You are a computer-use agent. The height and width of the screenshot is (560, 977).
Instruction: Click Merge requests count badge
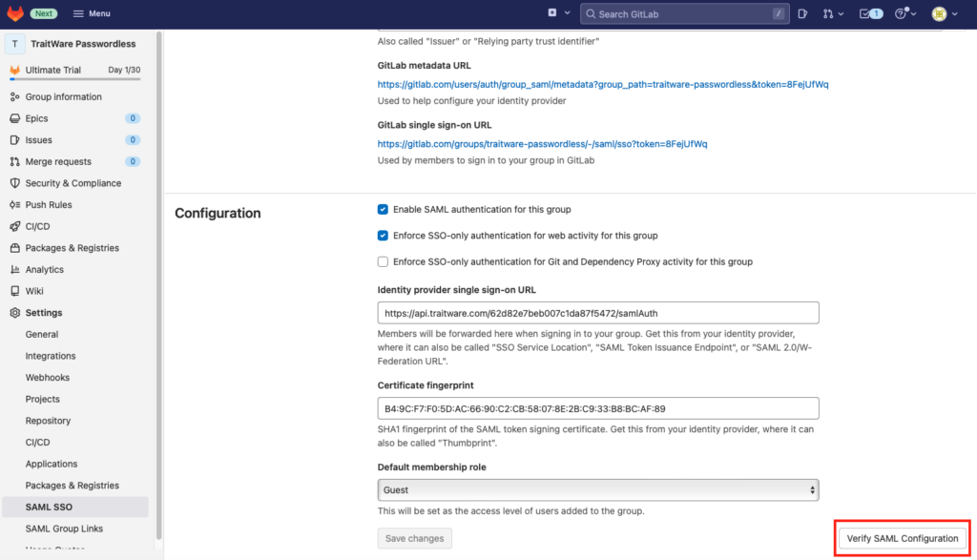coord(132,161)
